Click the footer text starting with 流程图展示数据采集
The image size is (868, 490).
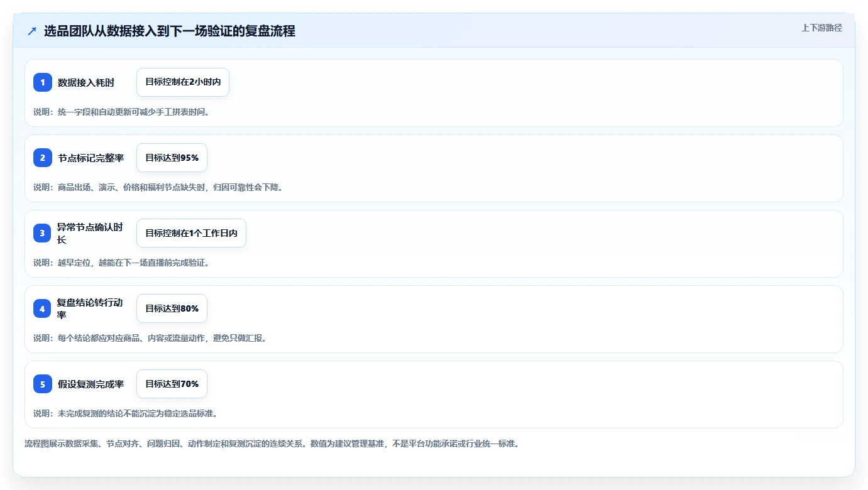tap(272, 444)
